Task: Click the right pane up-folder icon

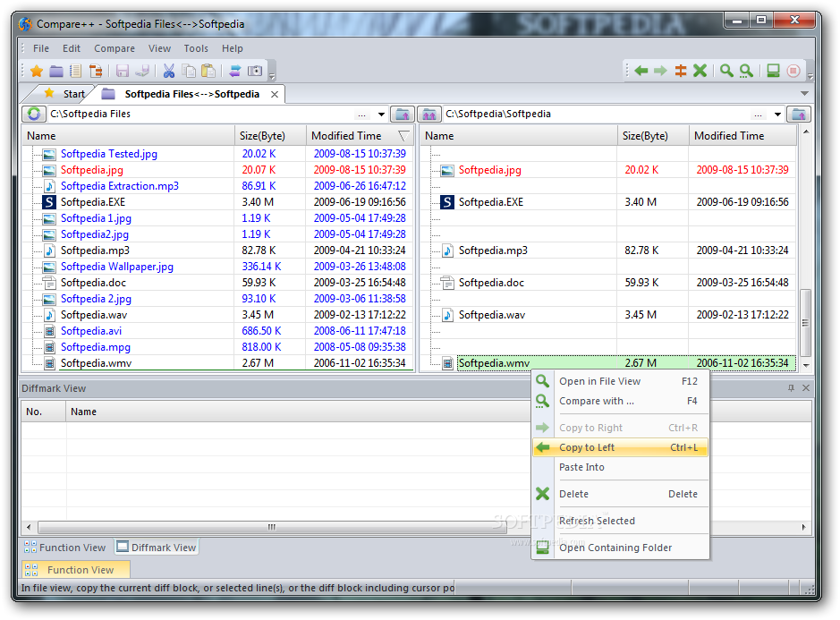Action: pyautogui.click(x=799, y=114)
